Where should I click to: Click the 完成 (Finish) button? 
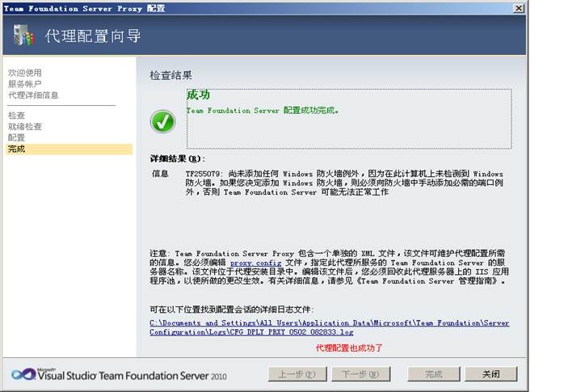433,374
